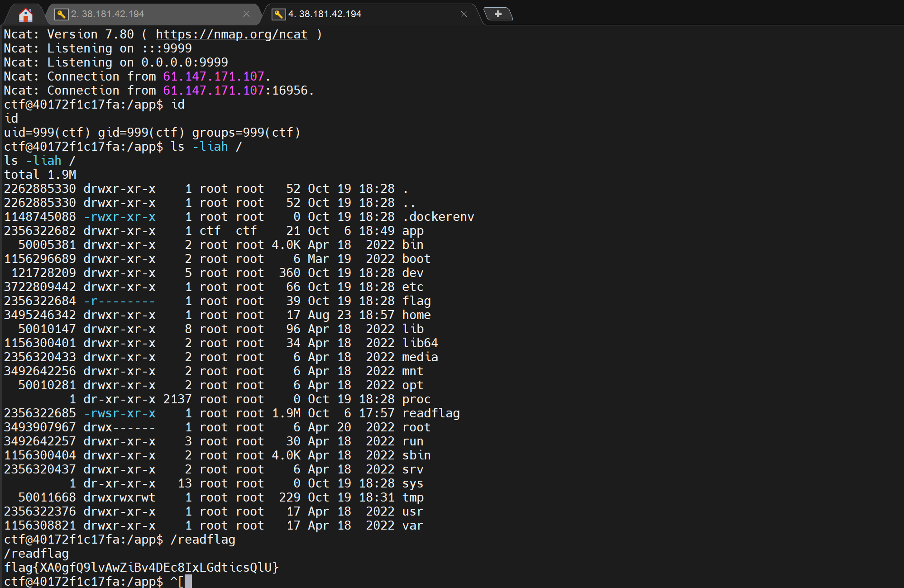The height and width of the screenshot is (588, 904).
Task: Click the 'readflag' file name in listing
Action: tap(431, 413)
